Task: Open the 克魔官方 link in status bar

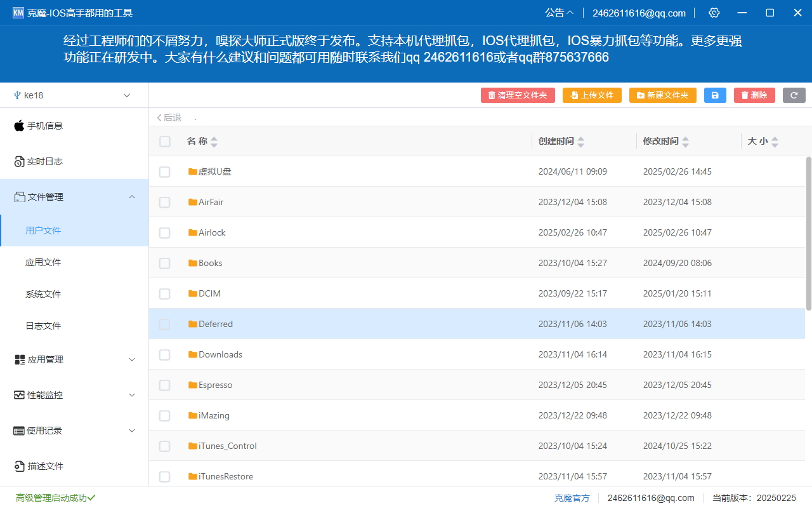Action: (572, 498)
